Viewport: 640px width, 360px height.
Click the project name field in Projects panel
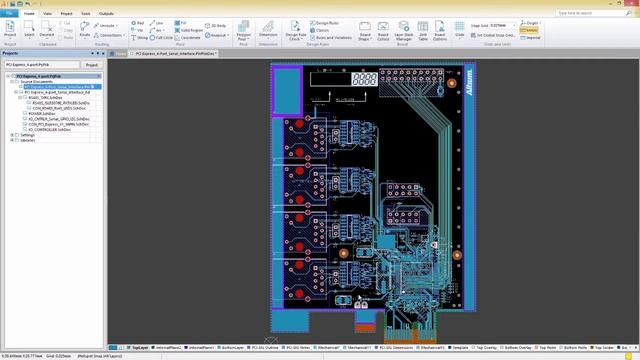coord(42,65)
